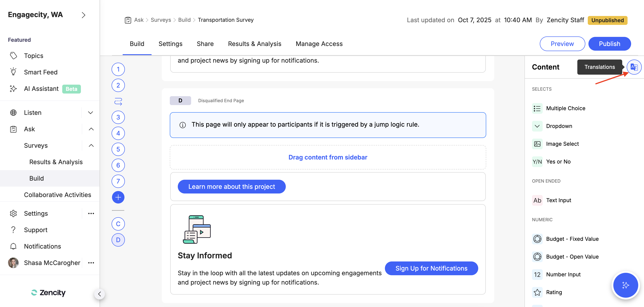The width and height of the screenshot is (644, 307).
Task: Select the Image Select content type
Action: click(562, 144)
